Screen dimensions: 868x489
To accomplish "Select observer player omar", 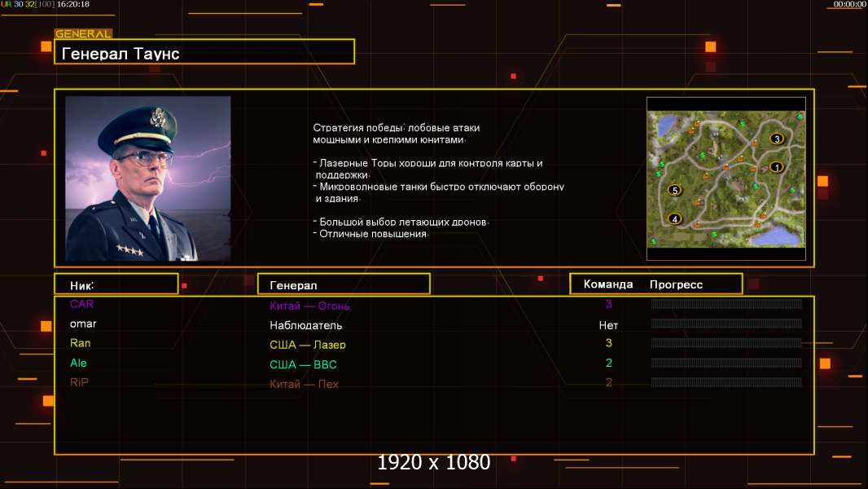I will (83, 324).
